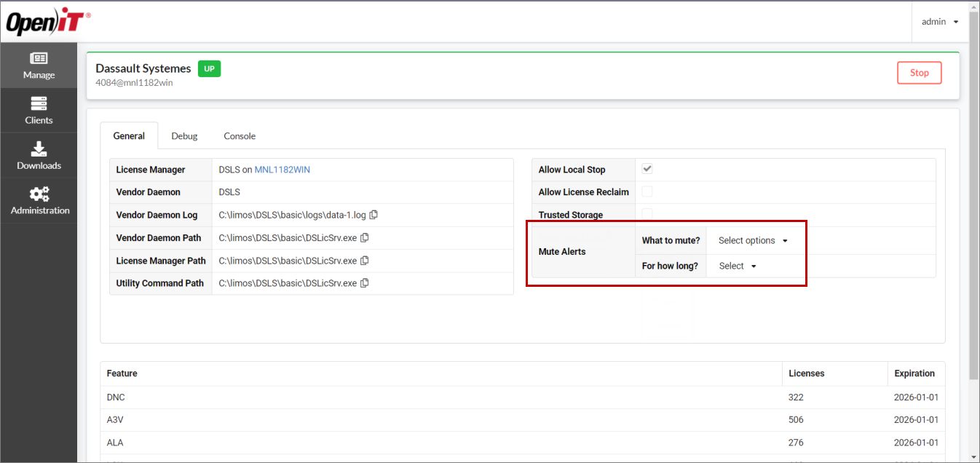Open the For how long Select dropdown
The height and width of the screenshot is (463, 980).
[x=738, y=266]
